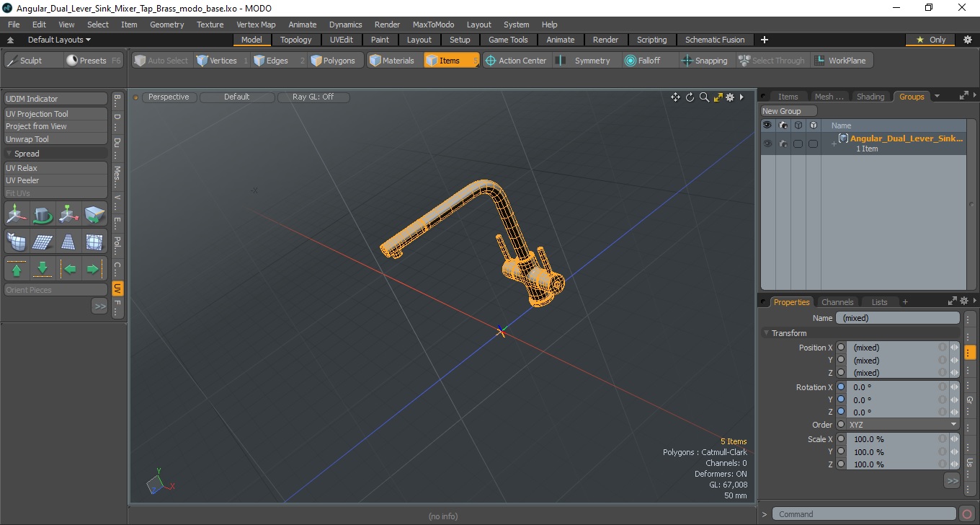
Task: Align UVs to right edge icon
Action: (94, 269)
